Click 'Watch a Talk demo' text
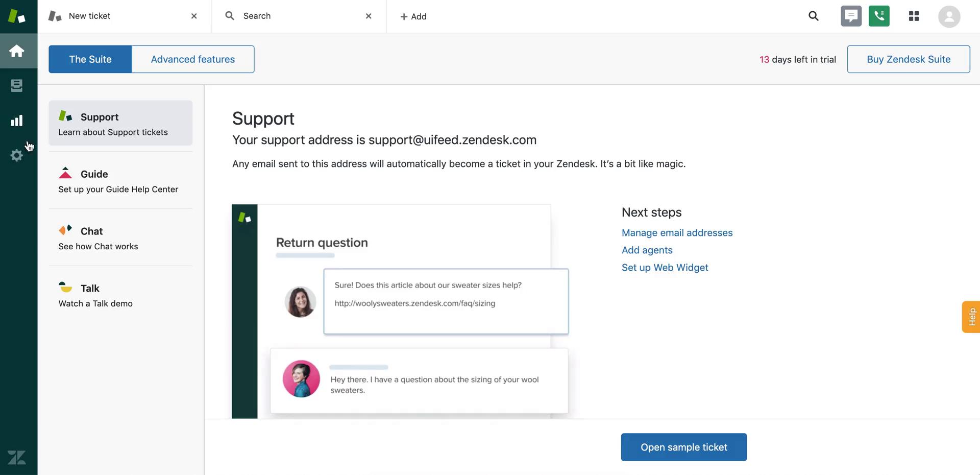980x475 pixels. 95,304
